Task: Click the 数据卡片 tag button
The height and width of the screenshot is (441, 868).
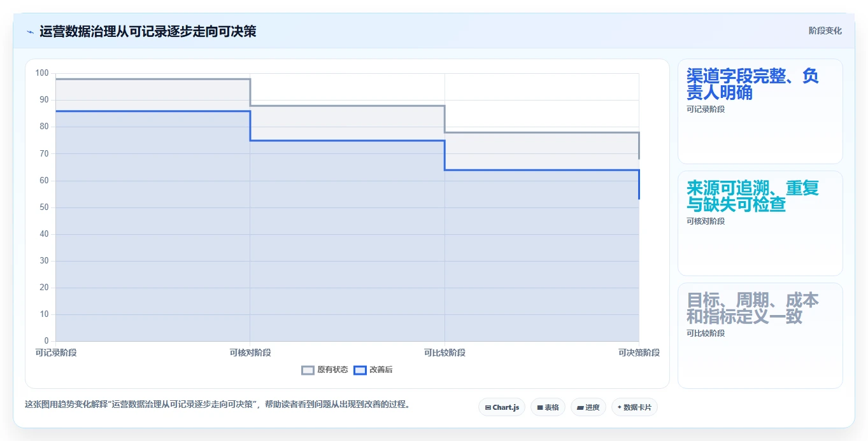Action: tap(634, 407)
